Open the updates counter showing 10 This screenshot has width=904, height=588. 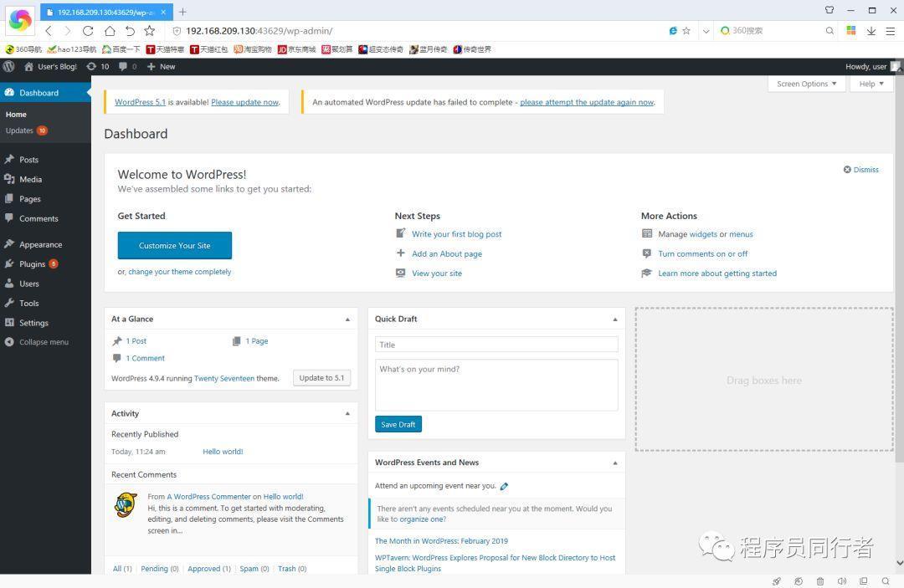(x=98, y=66)
